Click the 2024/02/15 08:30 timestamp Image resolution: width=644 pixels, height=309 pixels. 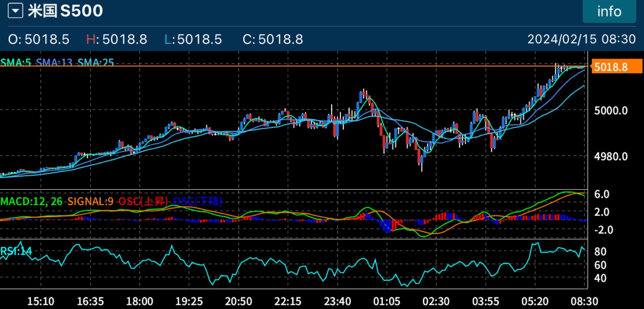(581, 39)
